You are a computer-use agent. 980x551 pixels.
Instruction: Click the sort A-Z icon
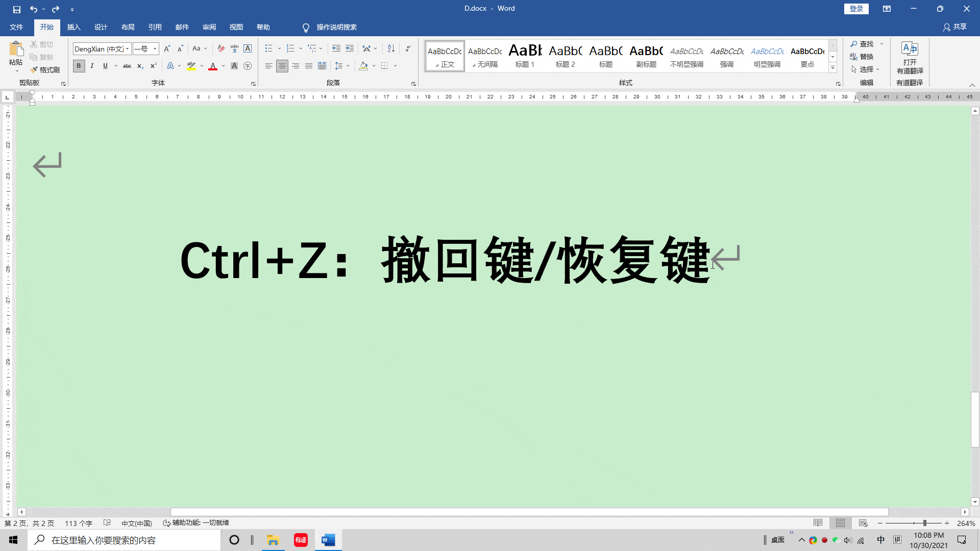[x=391, y=48]
